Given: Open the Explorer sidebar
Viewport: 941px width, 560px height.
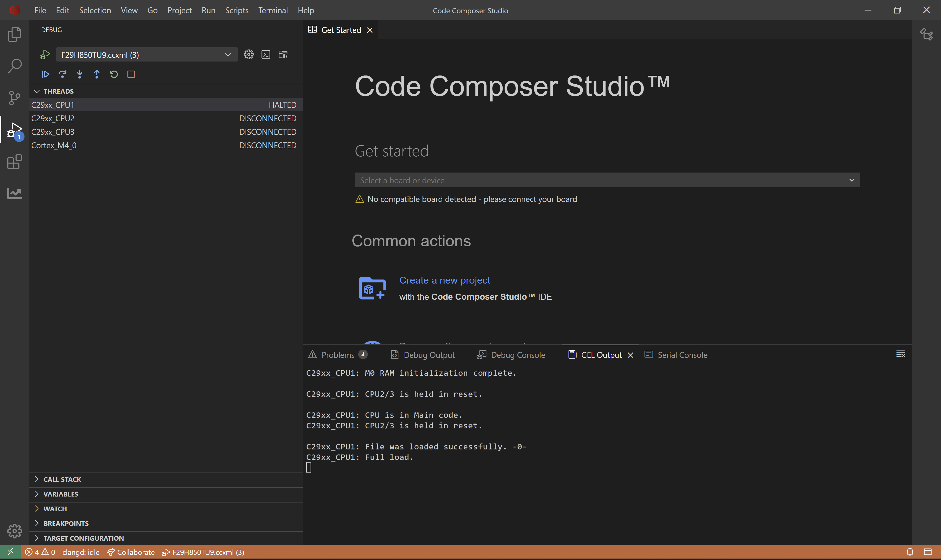Looking at the screenshot, I should click(14, 34).
